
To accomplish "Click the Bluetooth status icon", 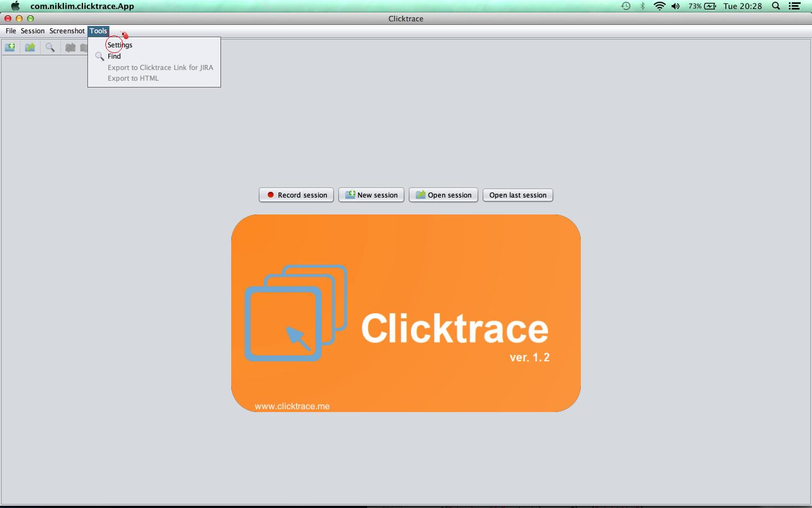I will point(642,6).
